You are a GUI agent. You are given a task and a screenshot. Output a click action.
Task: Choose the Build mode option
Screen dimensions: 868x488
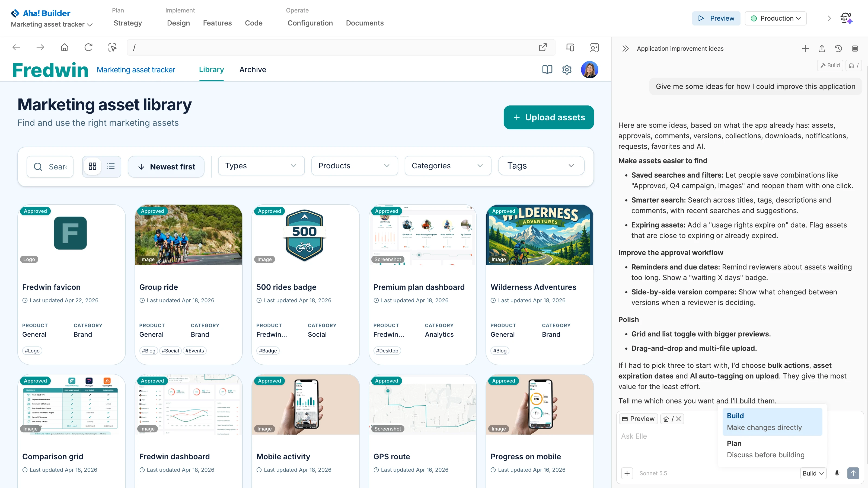[x=772, y=422]
